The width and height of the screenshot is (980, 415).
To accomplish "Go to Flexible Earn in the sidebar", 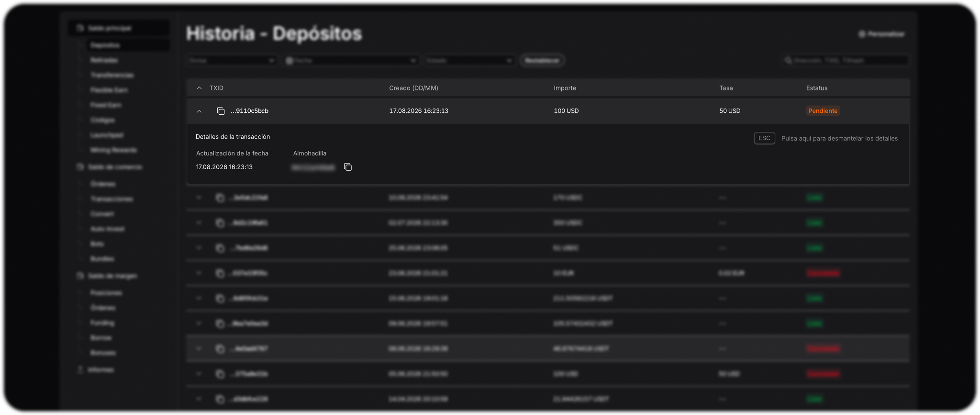I will pyautogui.click(x=109, y=90).
